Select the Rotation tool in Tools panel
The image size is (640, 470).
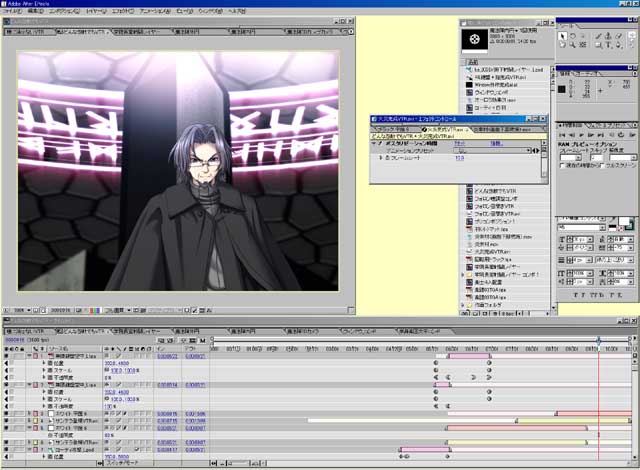point(573,36)
